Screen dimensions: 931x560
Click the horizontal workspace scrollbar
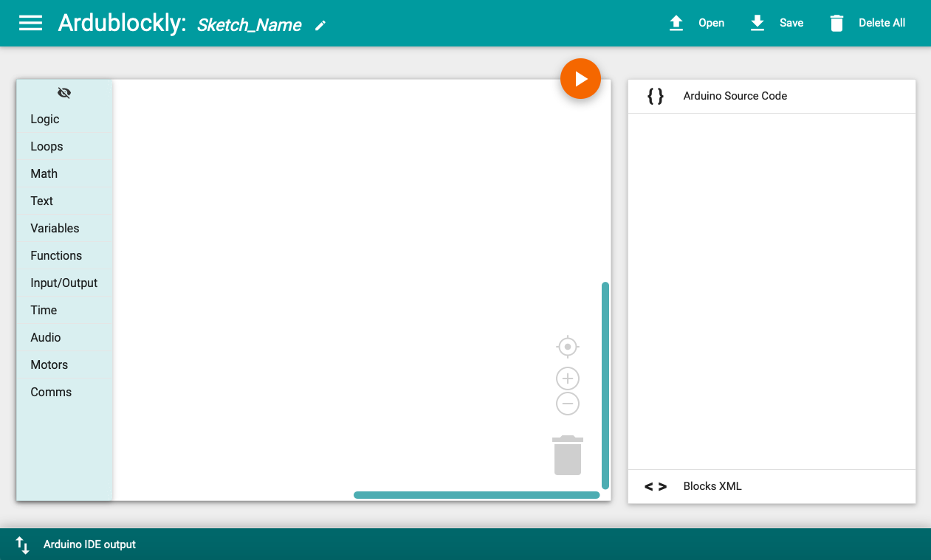(476, 495)
